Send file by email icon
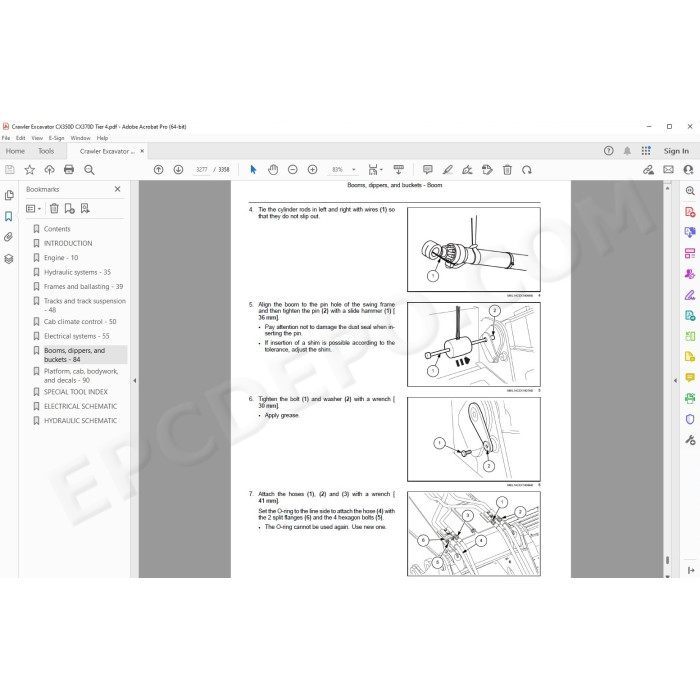Screen dimensions: 700x700 (x=668, y=170)
